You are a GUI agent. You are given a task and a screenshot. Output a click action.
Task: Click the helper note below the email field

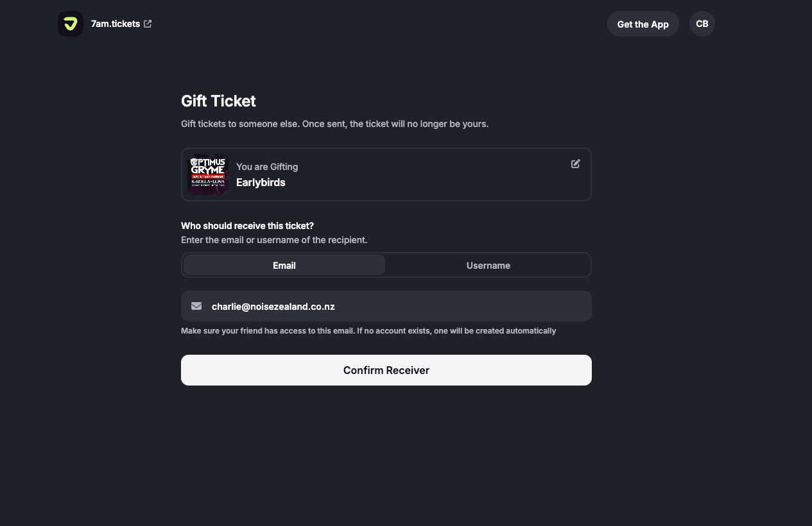click(x=368, y=331)
